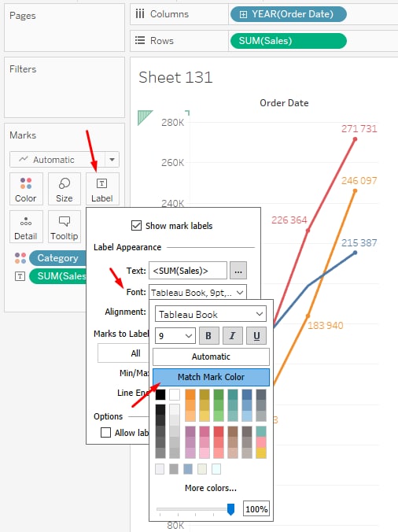This screenshot has height=532, width=398.
Task: Open the Size marks card
Action: click(64, 189)
